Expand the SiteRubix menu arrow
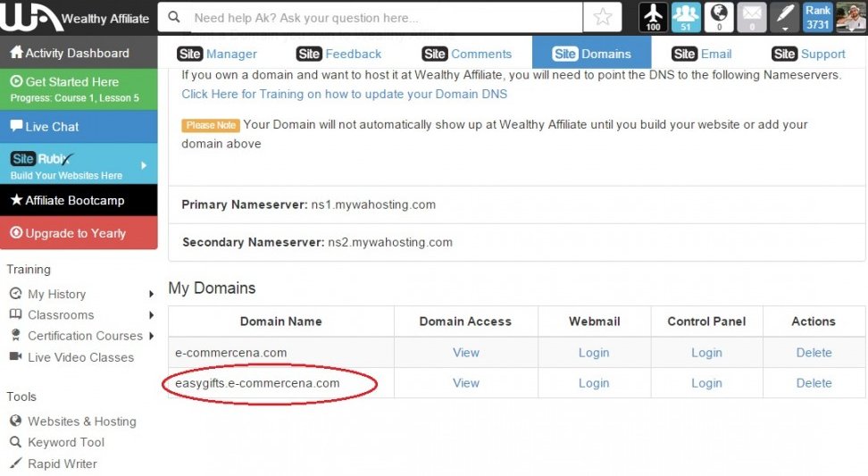 coord(144,165)
